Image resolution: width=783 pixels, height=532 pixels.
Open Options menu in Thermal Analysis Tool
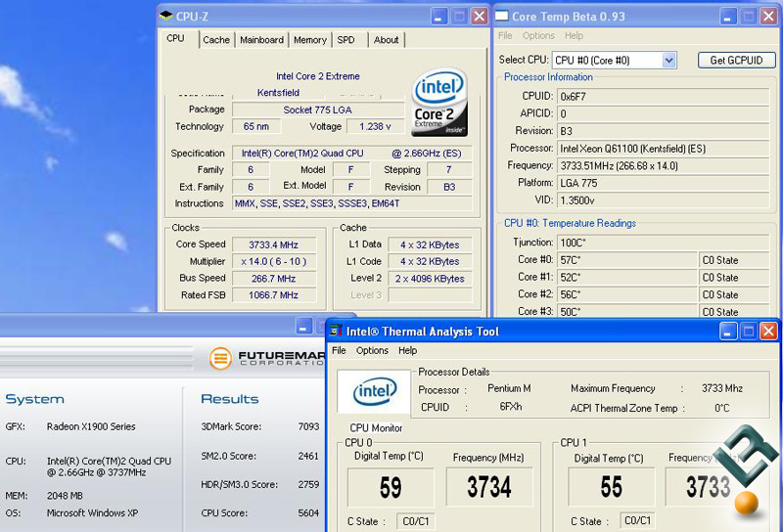click(x=372, y=350)
